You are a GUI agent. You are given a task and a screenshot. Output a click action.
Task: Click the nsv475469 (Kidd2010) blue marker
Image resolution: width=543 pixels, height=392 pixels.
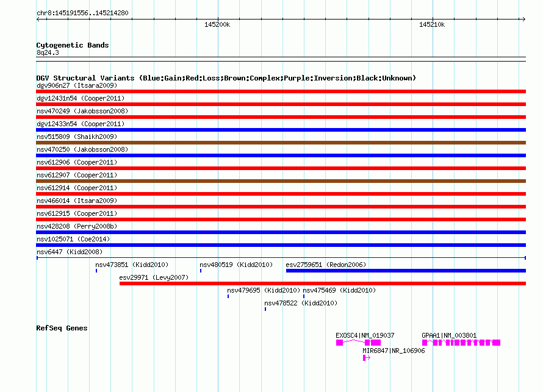click(304, 296)
